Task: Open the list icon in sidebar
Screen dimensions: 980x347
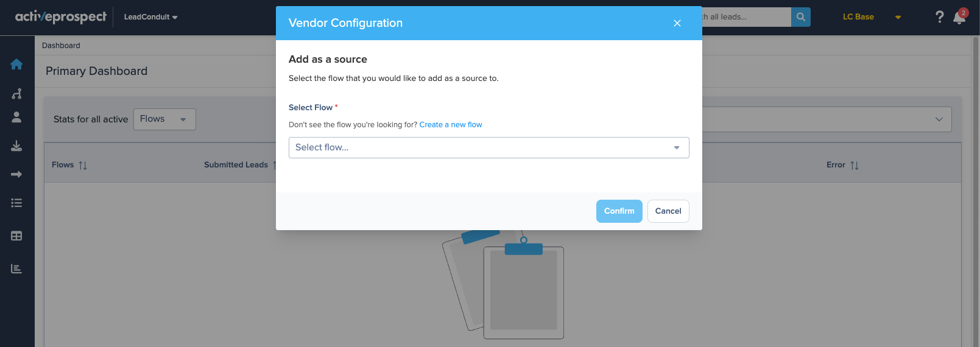Action: [x=16, y=203]
